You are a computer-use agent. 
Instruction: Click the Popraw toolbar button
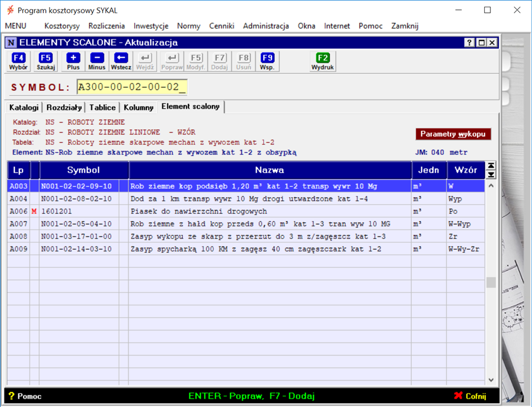172,61
